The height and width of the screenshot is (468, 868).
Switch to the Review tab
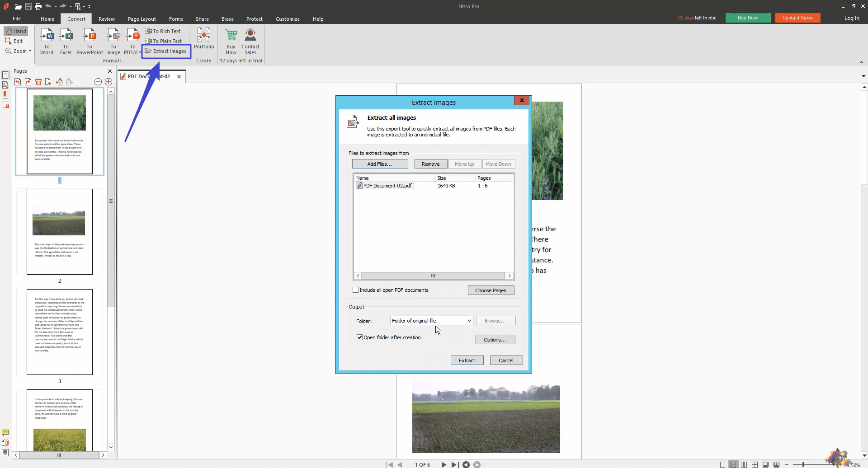click(x=106, y=19)
